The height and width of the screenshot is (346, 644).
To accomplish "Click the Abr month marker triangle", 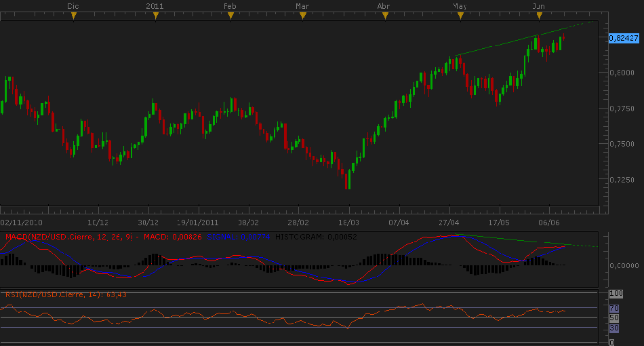I will click(x=384, y=16).
